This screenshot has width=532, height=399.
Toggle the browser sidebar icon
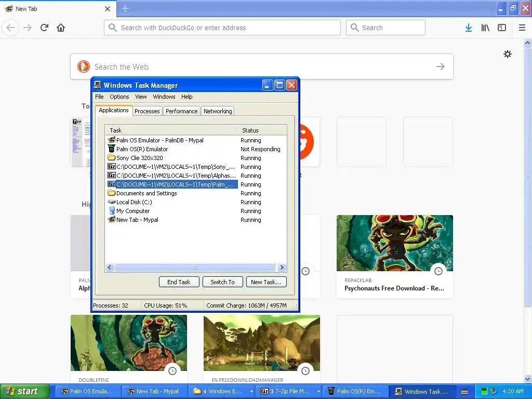click(x=502, y=28)
